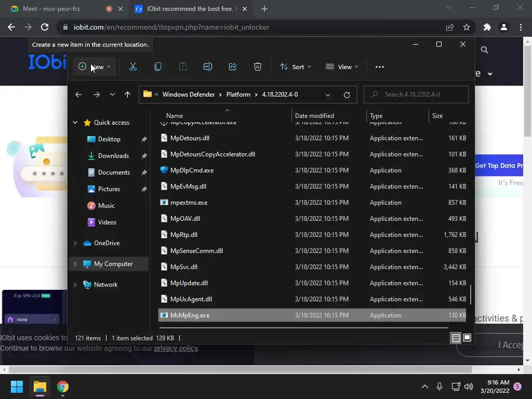This screenshot has width=532, height=399.
Task: Show hidden icons in the system tray
Action: coord(425,387)
